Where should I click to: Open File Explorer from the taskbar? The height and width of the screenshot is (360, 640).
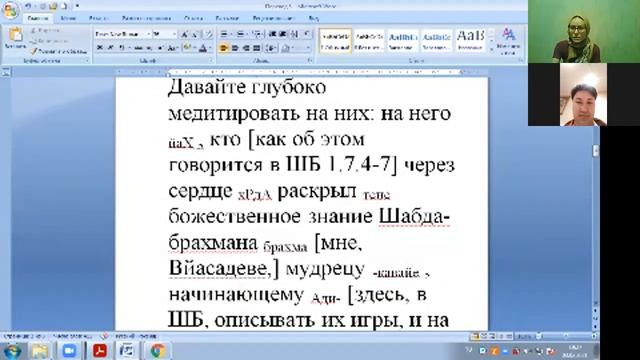(x=40, y=351)
